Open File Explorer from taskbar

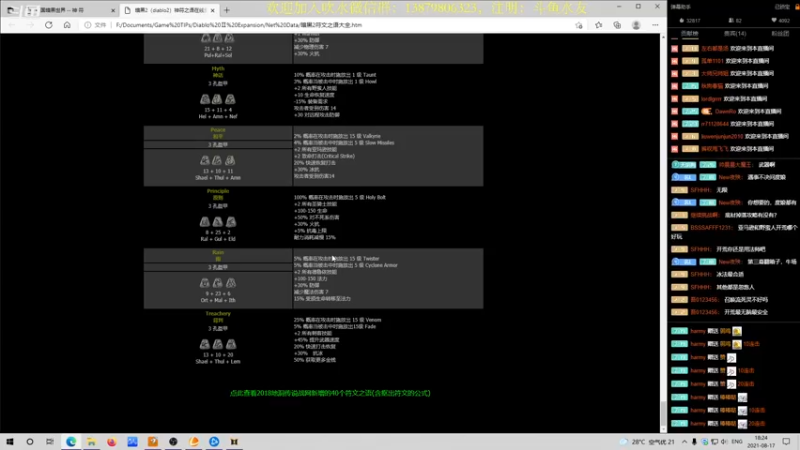(91, 442)
